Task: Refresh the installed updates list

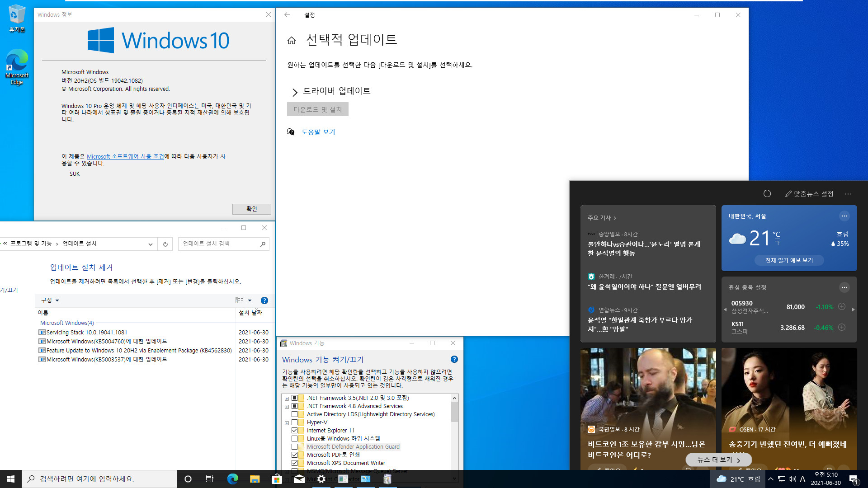Action: (165, 244)
